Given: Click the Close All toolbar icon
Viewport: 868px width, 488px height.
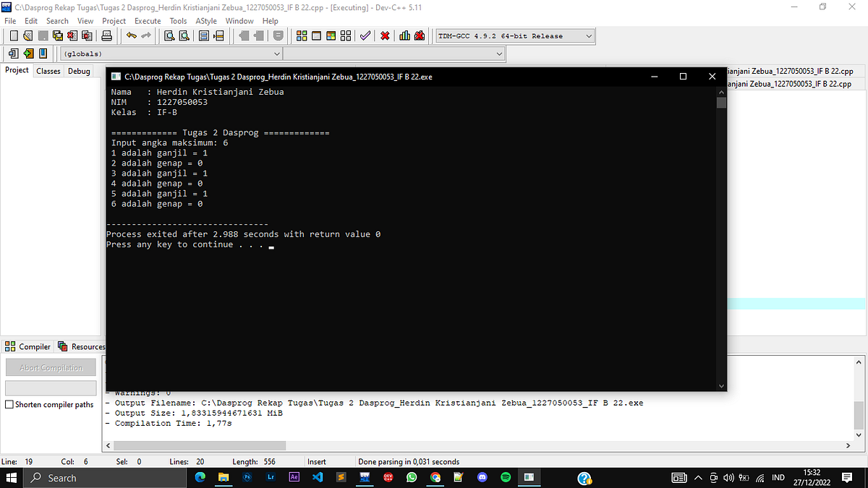Looking at the screenshot, I should click(87, 35).
